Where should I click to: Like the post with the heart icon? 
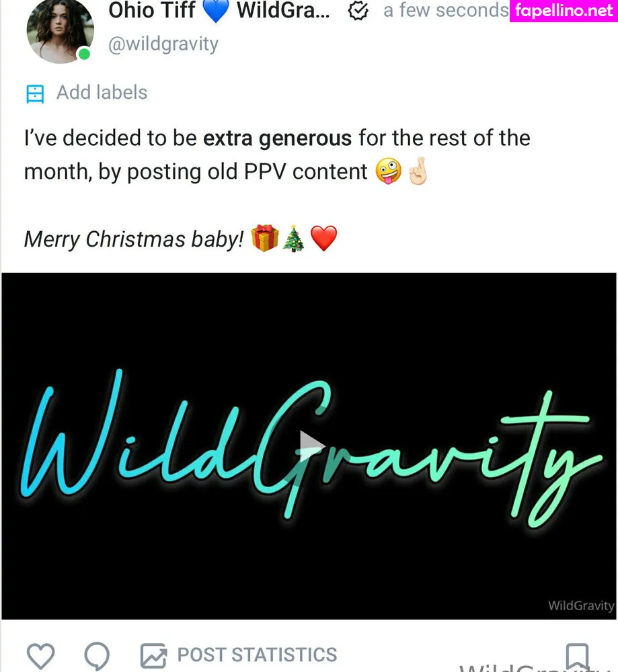click(40, 655)
